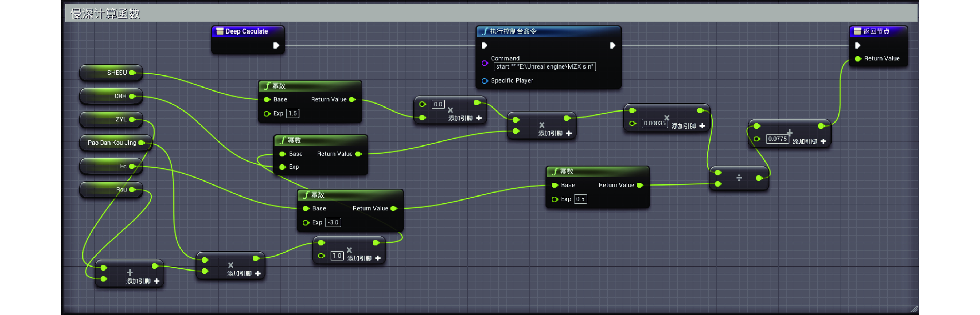
Task: Select the Fc variable node
Action: (110, 166)
